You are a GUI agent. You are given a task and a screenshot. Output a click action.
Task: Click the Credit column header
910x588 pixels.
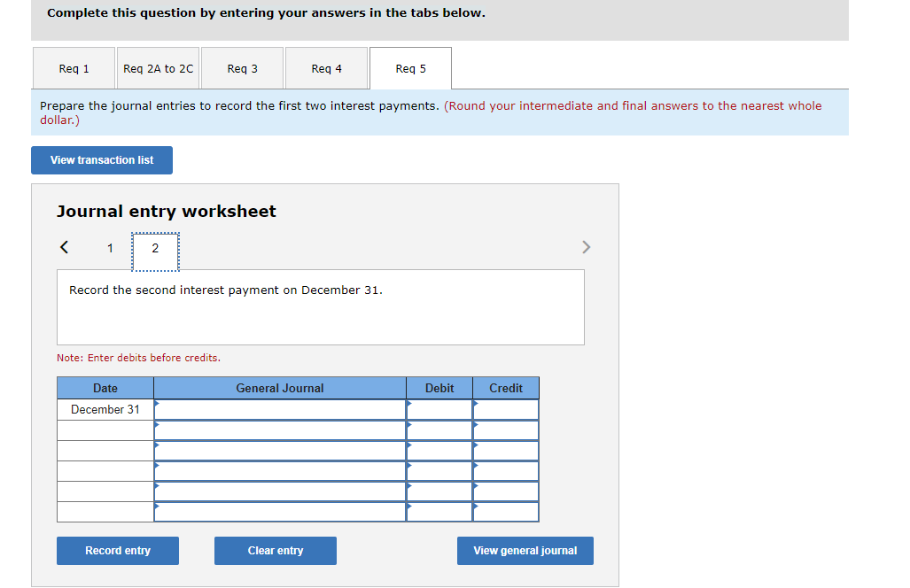click(x=506, y=388)
